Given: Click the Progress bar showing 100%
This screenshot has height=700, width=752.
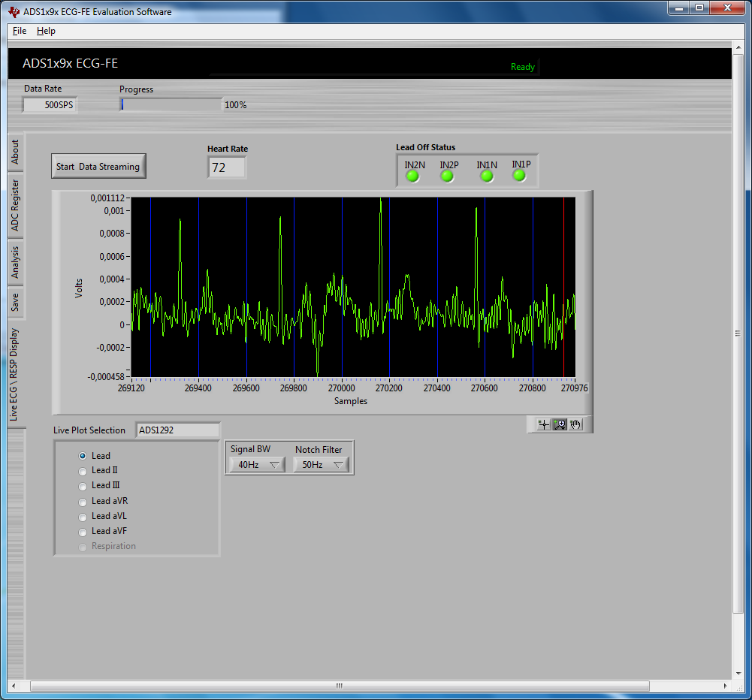Looking at the screenshot, I should click(x=171, y=104).
